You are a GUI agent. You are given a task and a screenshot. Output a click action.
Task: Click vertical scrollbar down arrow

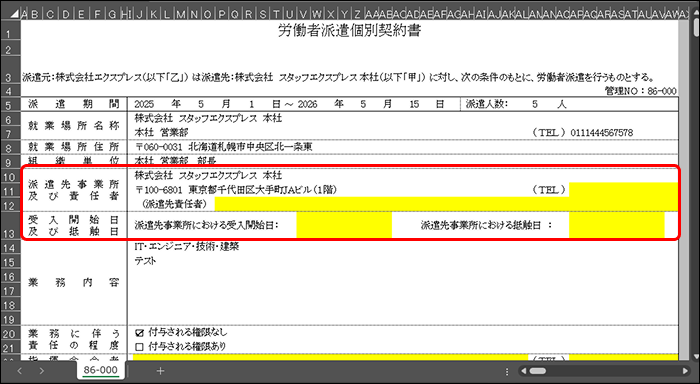tap(696, 356)
